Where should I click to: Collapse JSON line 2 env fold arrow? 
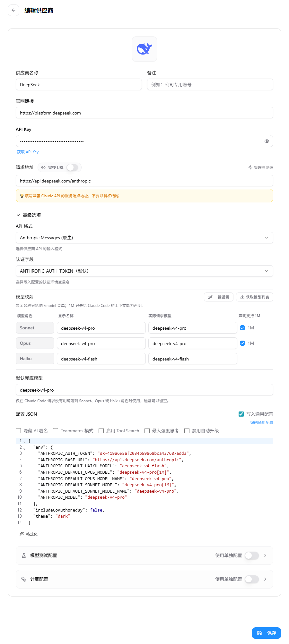(24, 448)
